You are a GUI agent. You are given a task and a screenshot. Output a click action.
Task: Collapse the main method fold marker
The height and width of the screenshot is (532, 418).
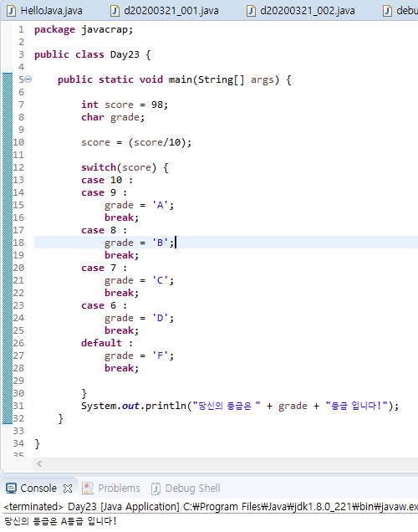coord(28,79)
